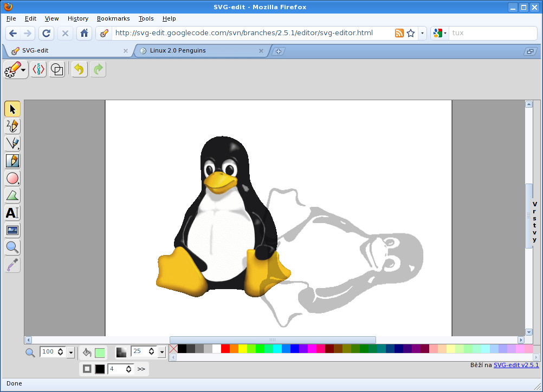Click the canvas vertical scroll down arrow
This screenshot has width=543, height=392.
(x=529, y=332)
